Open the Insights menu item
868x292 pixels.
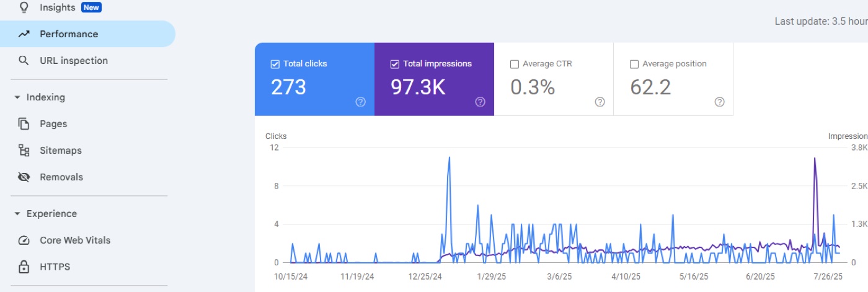tap(87, 7)
